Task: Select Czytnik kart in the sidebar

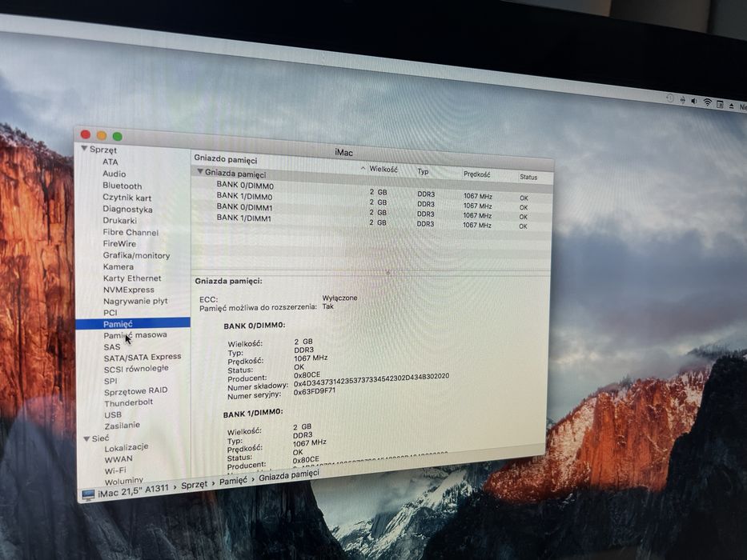Action: pyautogui.click(x=127, y=198)
